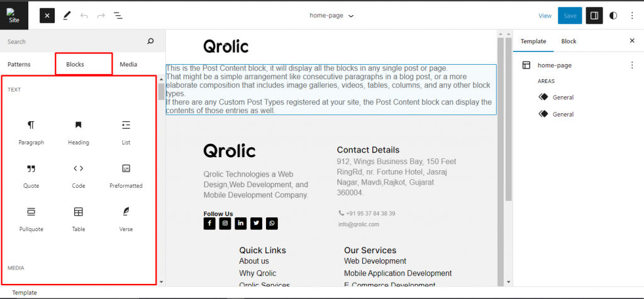Close the block inserter with the X toggle
This screenshot has width=644, height=299.
pyautogui.click(x=47, y=16)
